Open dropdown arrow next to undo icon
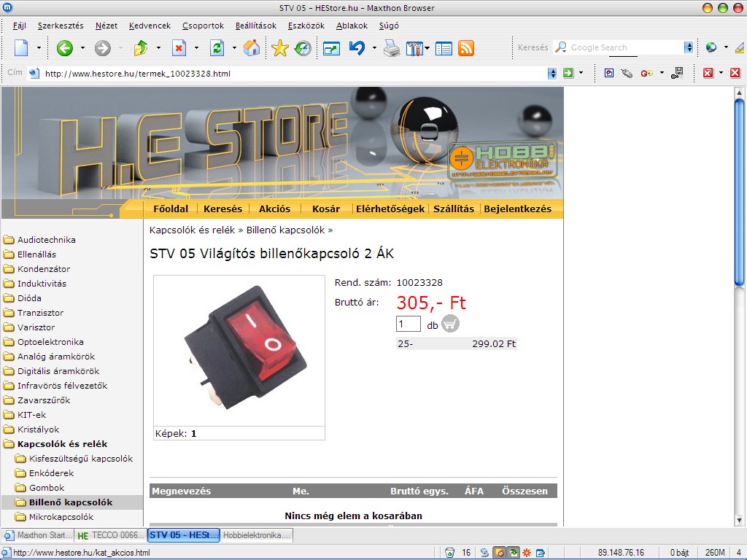Viewport: 747px width, 560px height. coord(374,48)
